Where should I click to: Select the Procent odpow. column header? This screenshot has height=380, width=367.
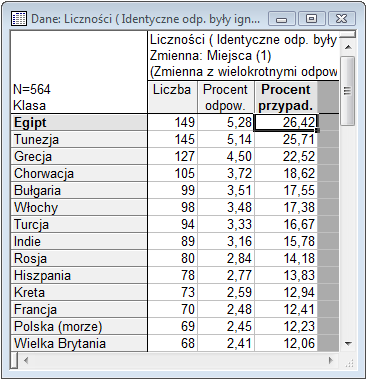226,97
